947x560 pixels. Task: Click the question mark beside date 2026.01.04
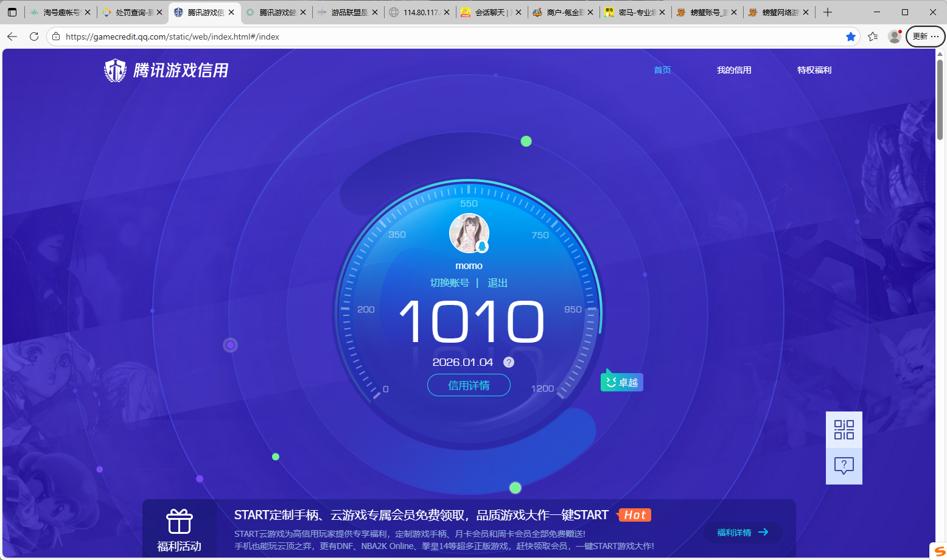click(x=508, y=362)
